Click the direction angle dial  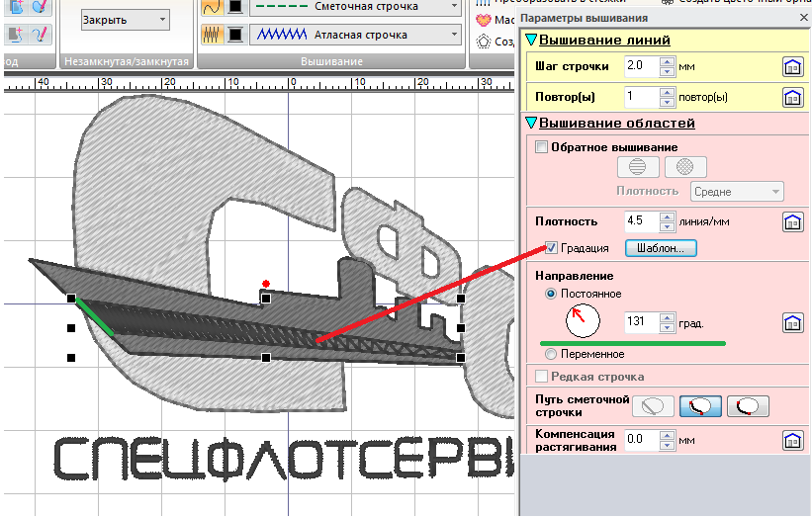[583, 321]
